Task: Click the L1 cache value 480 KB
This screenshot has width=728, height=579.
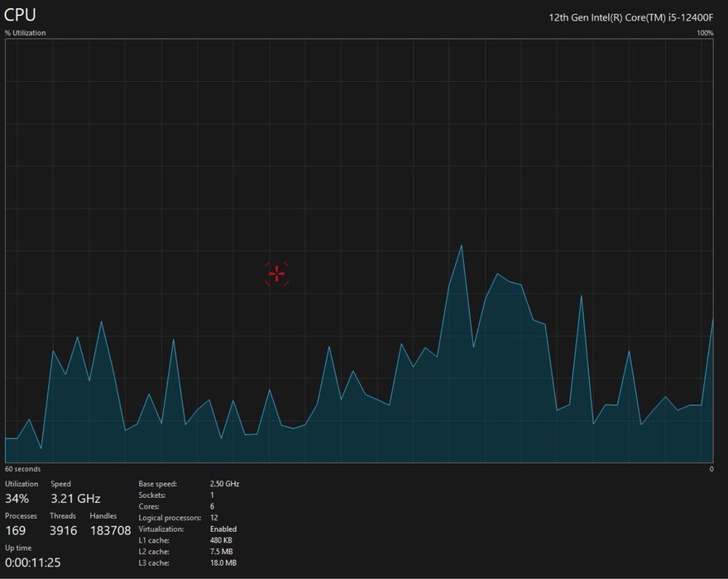Action: [x=221, y=540]
